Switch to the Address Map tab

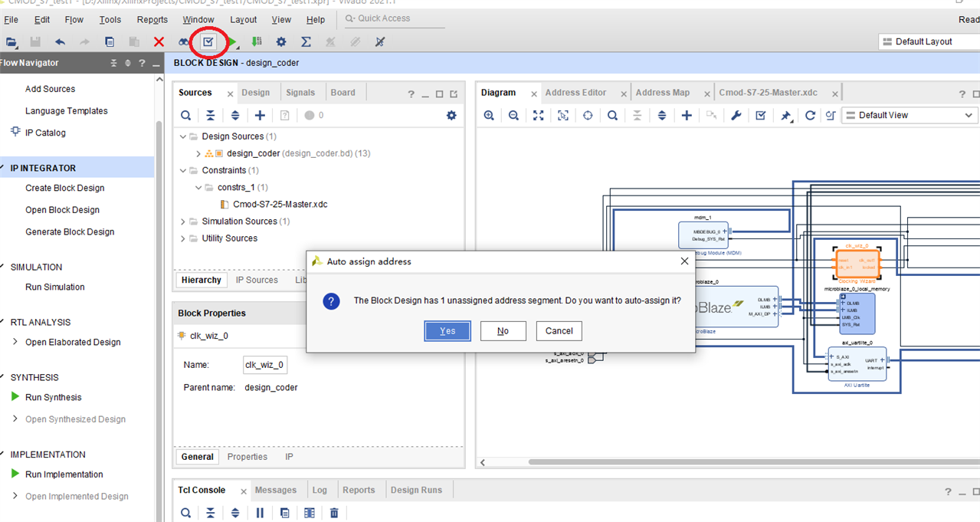[x=663, y=93]
